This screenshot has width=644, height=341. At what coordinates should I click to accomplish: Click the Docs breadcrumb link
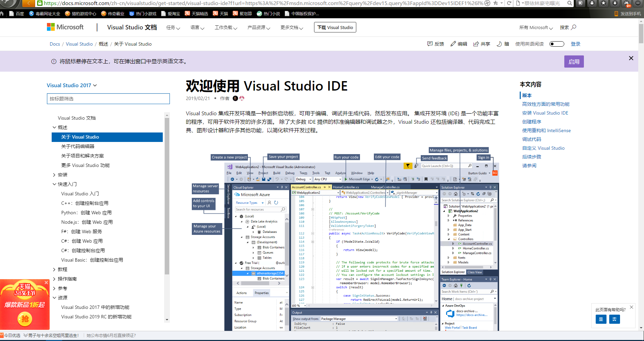(x=55, y=44)
